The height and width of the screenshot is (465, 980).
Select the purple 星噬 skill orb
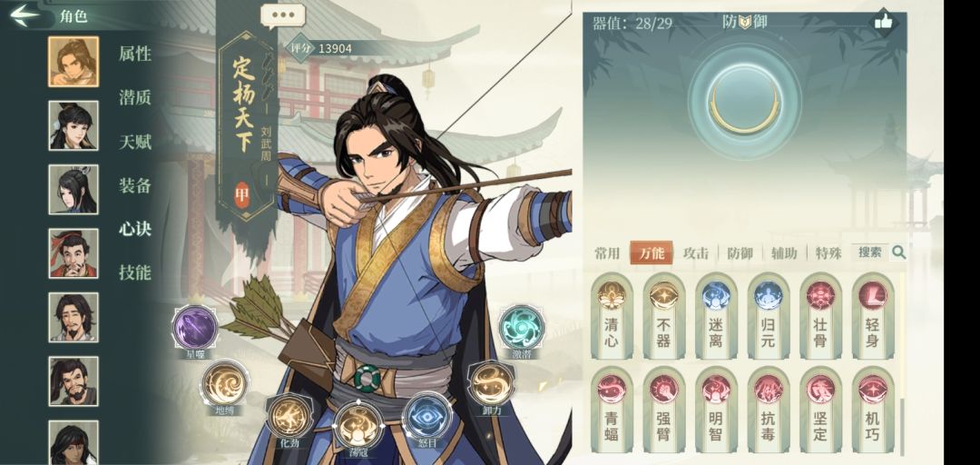(195, 327)
